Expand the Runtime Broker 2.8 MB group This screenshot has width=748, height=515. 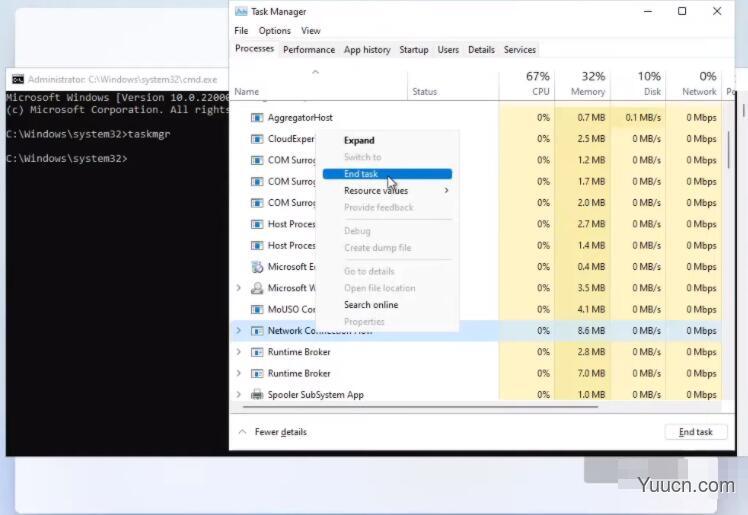[x=239, y=352]
